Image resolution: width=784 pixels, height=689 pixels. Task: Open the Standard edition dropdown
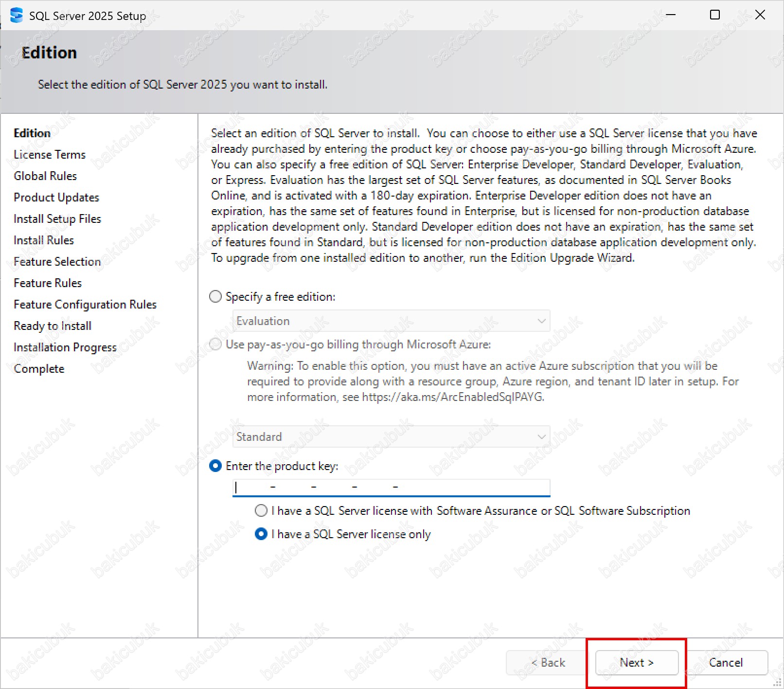coord(391,437)
